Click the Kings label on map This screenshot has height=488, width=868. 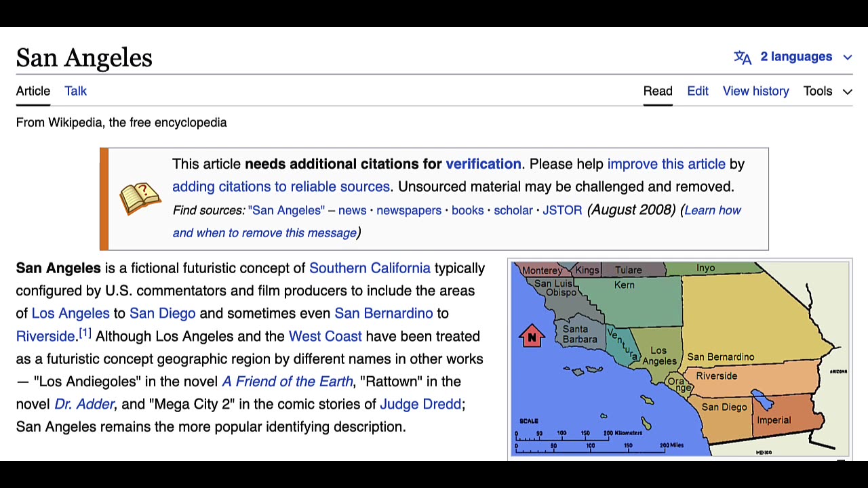pyautogui.click(x=587, y=270)
